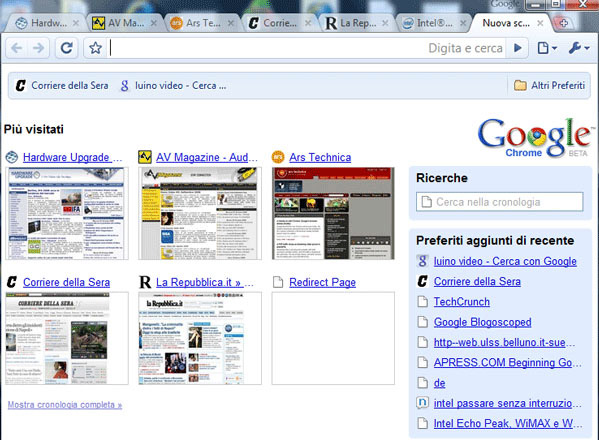The width and height of the screenshot is (599, 440).
Task: Go forward with the forward arrow
Action: click(x=38, y=48)
